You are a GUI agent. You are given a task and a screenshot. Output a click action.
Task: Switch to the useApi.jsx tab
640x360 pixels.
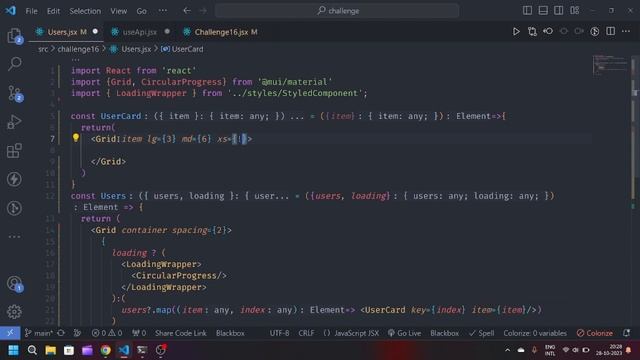point(140,32)
